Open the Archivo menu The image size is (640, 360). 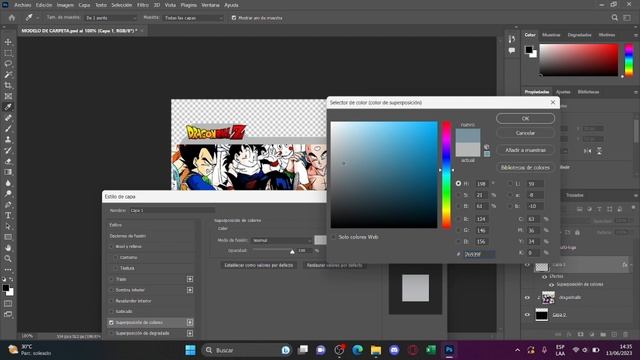(x=23, y=5)
